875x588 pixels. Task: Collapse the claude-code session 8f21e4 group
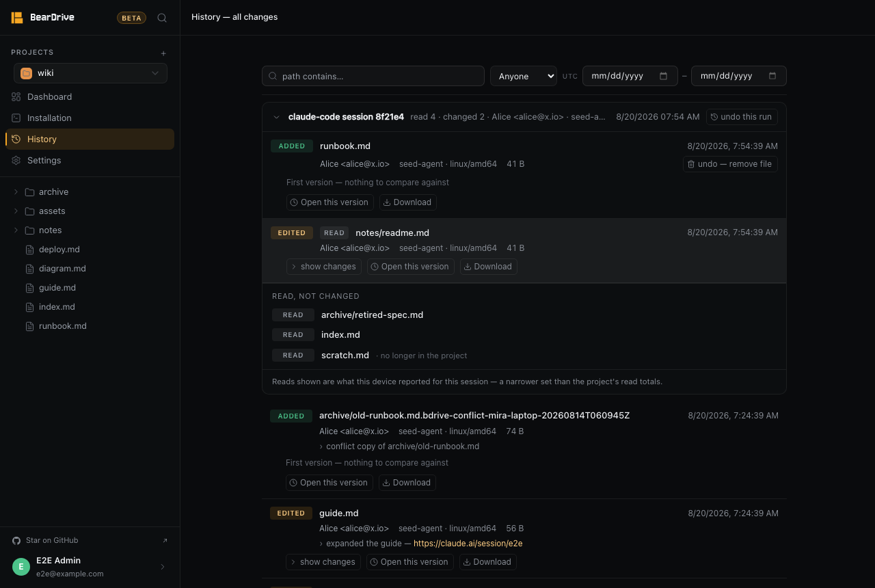(x=276, y=117)
